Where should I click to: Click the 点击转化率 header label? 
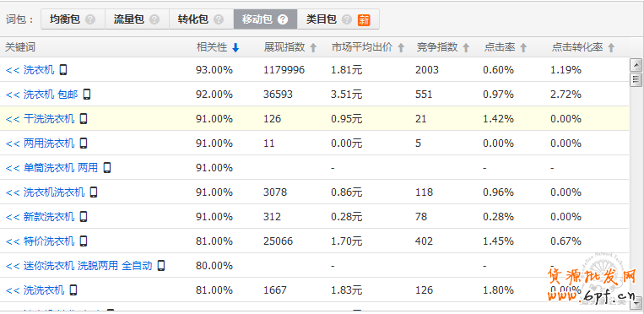tap(577, 47)
